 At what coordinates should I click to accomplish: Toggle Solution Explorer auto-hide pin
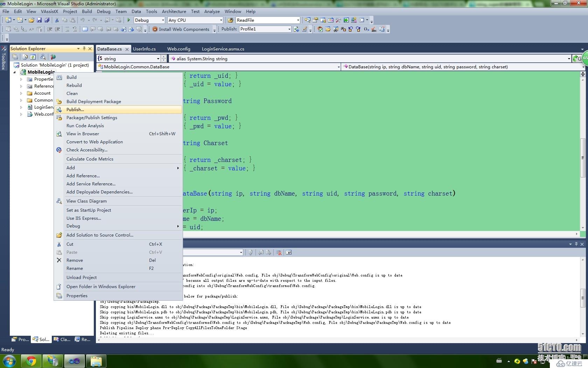[x=84, y=49]
